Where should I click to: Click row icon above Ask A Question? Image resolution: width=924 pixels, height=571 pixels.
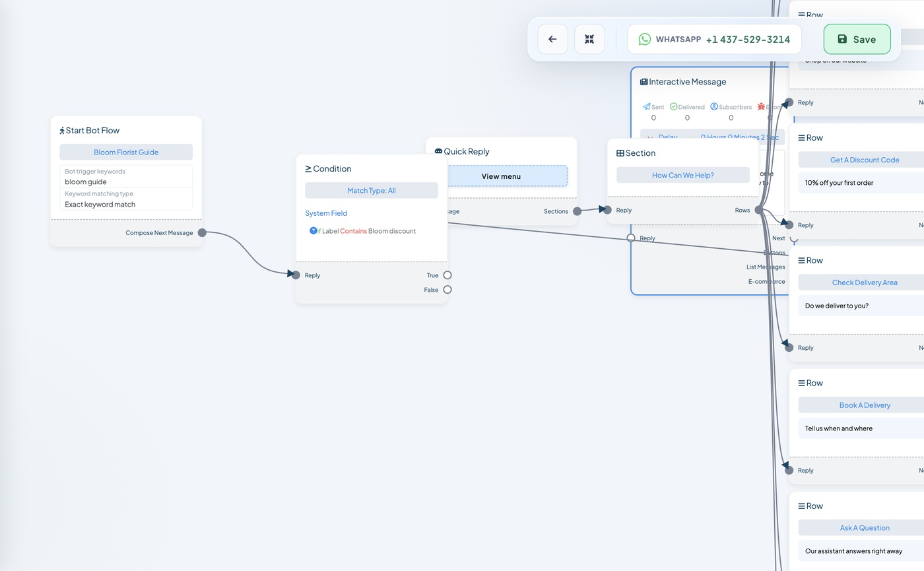[x=802, y=506]
